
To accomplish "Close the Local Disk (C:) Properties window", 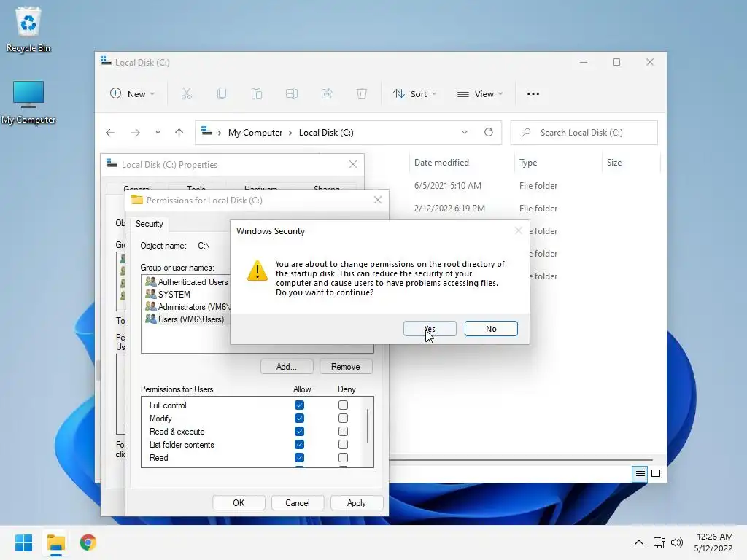I will (x=353, y=164).
